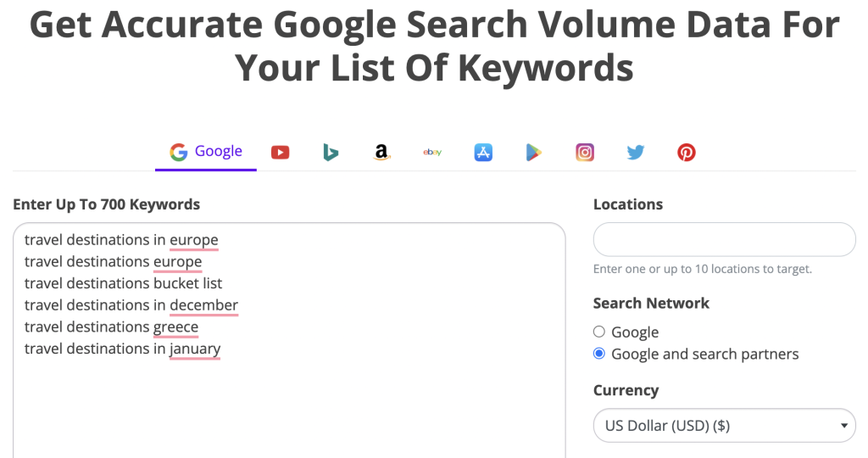Switch to the YouTube search source icon
Screen dimensions: 868x458
pos(280,153)
